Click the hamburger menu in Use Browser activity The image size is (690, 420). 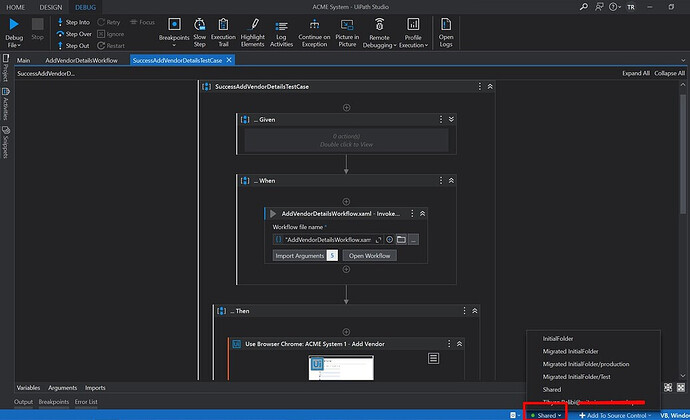tap(433, 358)
